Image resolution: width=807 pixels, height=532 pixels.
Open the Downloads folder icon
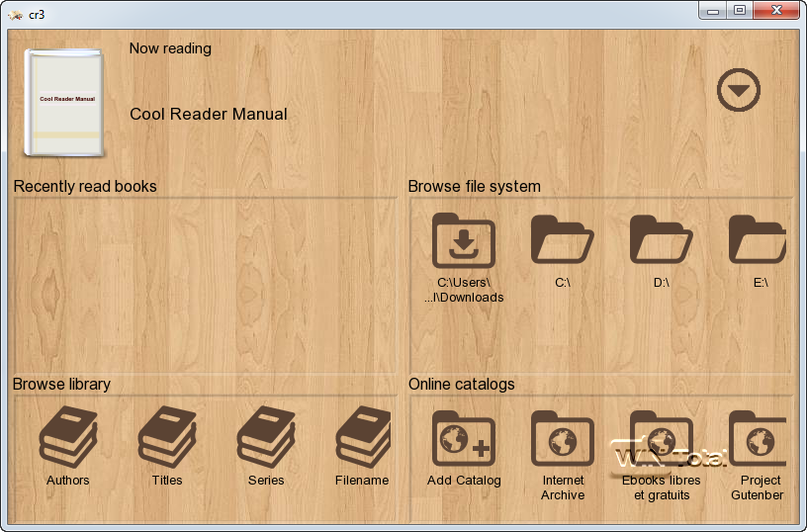coord(464,241)
